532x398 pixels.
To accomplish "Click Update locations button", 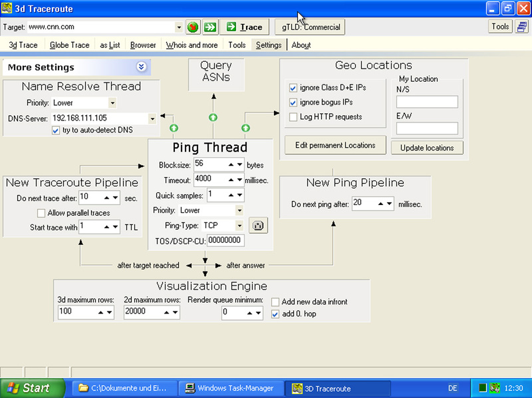I will tap(427, 148).
